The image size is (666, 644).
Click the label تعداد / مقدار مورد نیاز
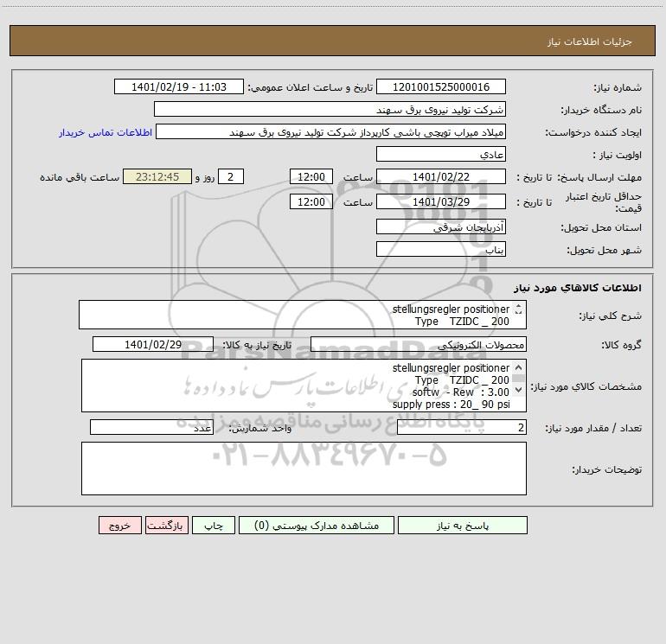tap(593, 428)
